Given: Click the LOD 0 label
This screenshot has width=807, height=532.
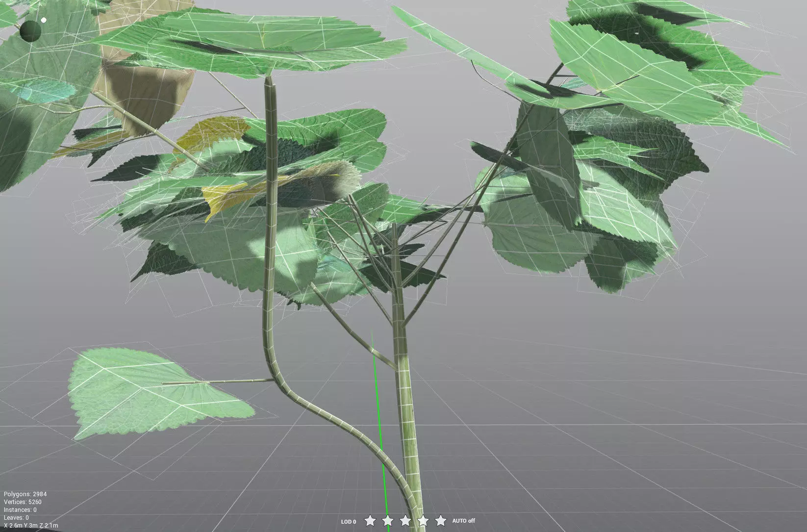Looking at the screenshot, I should click(x=349, y=521).
